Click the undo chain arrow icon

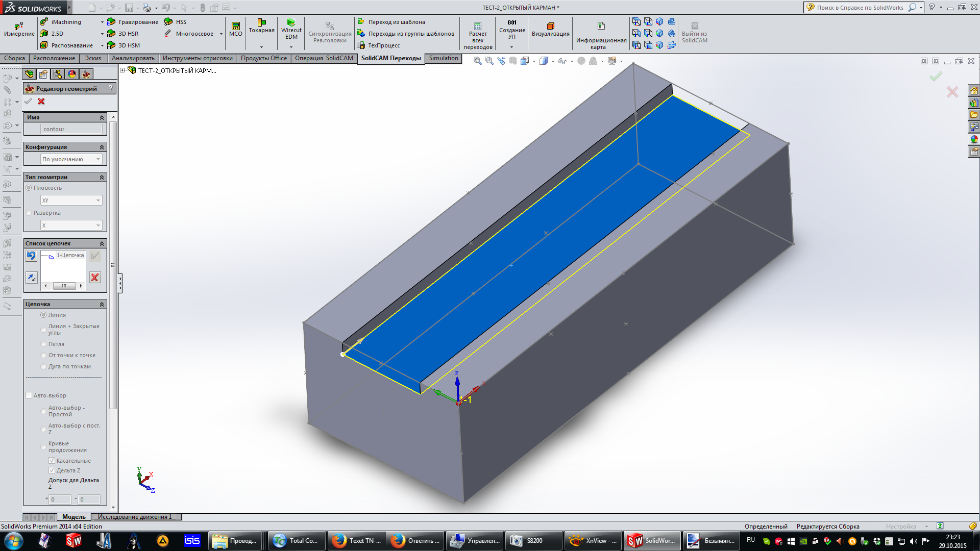tap(32, 256)
